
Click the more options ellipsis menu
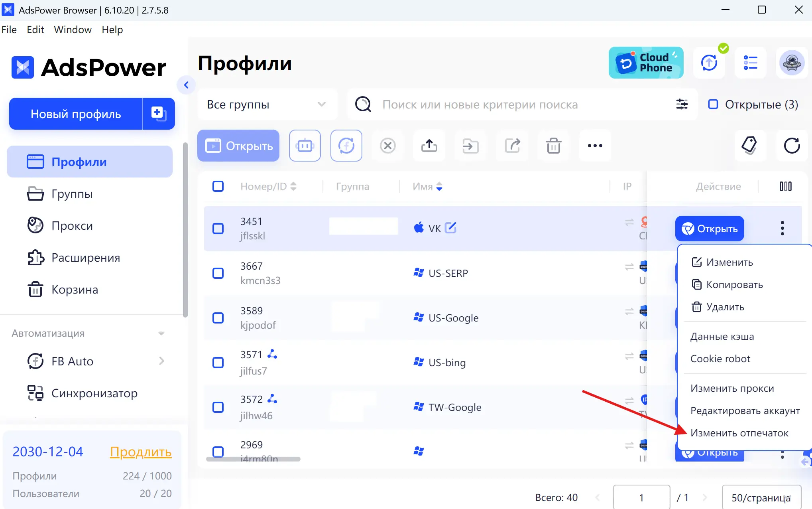(595, 146)
